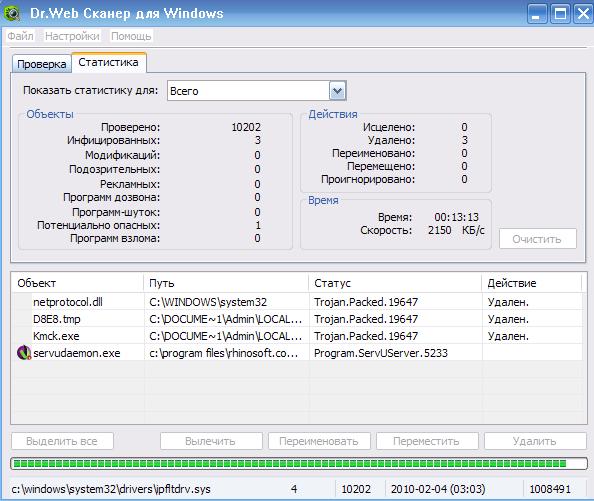
Task: Click the Удалено label in Действия
Action: click(391, 140)
